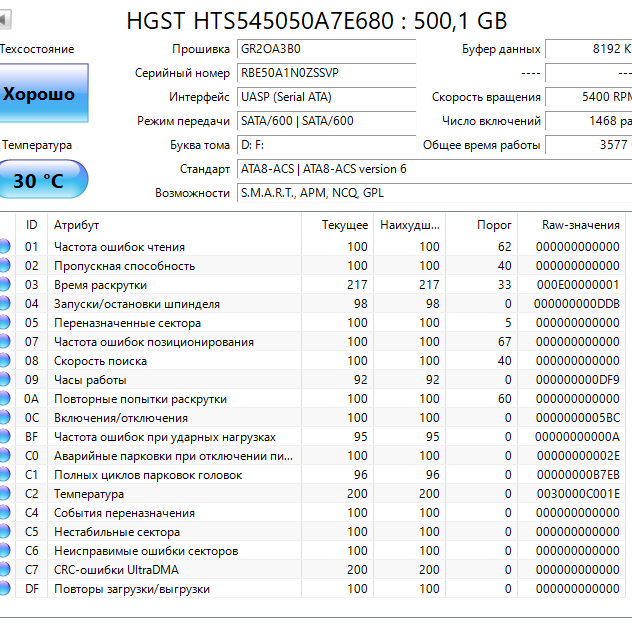Click the Возможности field S.M.A.R.T., APM, NCQ, GPL

click(434, 193)
